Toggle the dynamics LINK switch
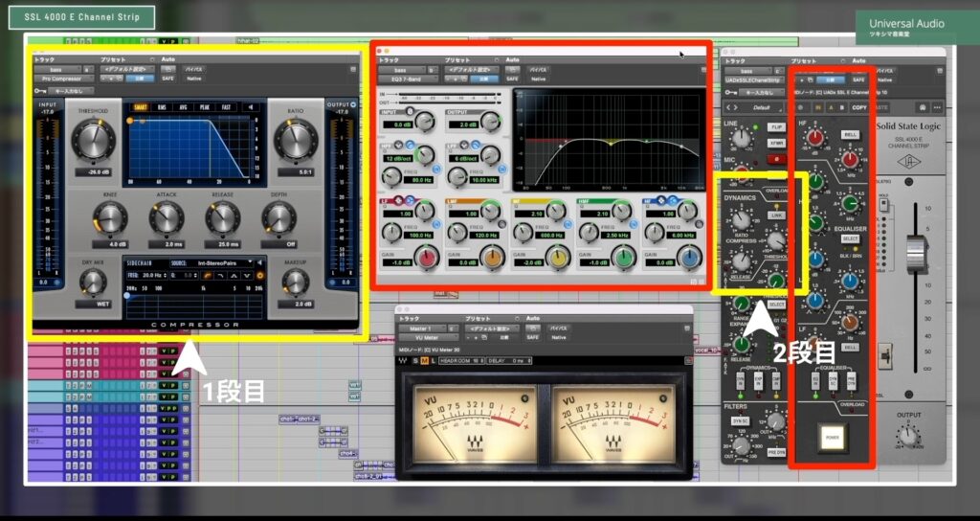 (776, 215)
